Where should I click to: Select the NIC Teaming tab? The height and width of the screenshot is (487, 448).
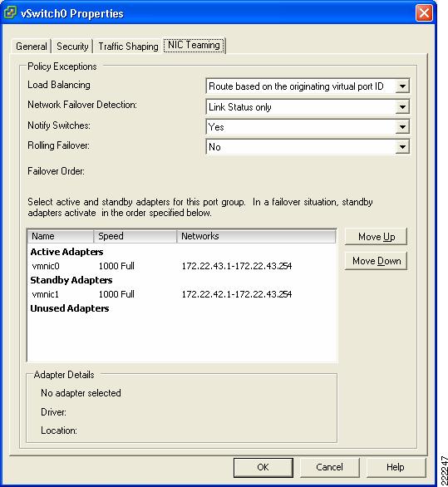[194, 45]
